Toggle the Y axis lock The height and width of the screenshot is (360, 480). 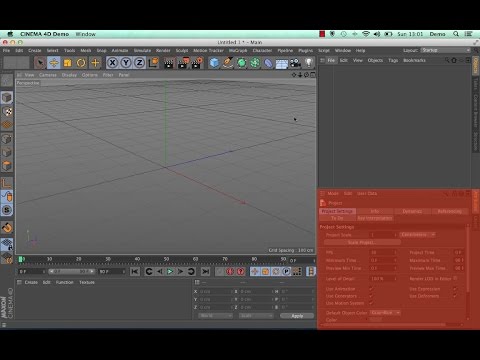[126, 63]
